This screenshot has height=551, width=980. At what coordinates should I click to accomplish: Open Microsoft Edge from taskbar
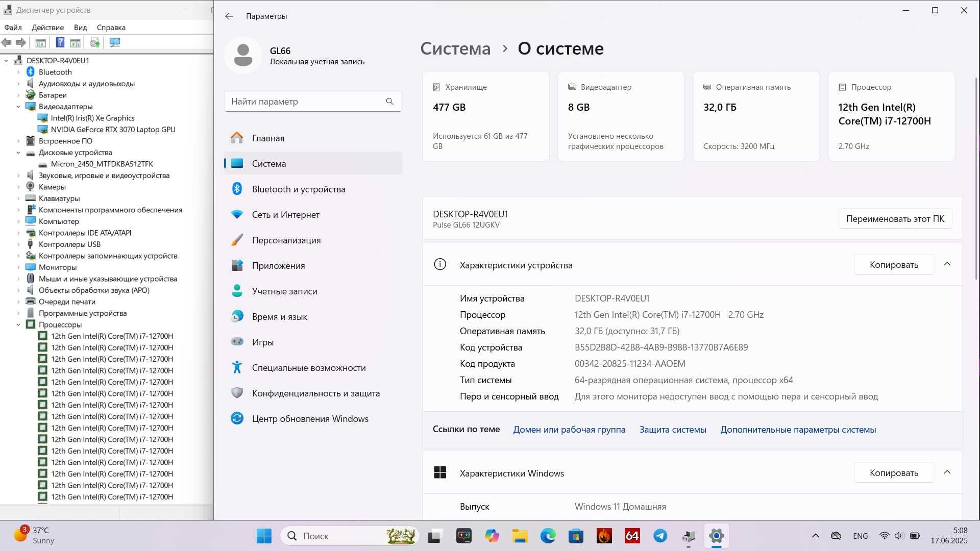tap(548, 536)
